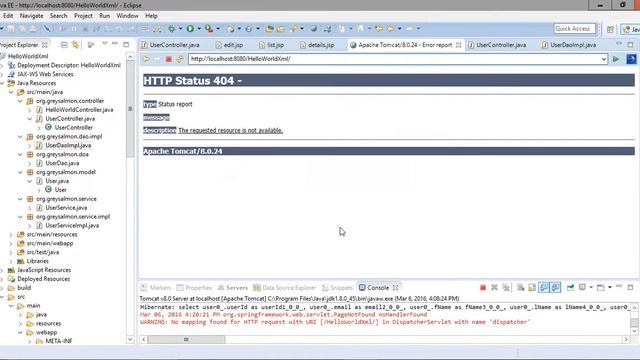Minimize the Console view
The height and width of the screenshot is (360, 640).
click(619, 287)
